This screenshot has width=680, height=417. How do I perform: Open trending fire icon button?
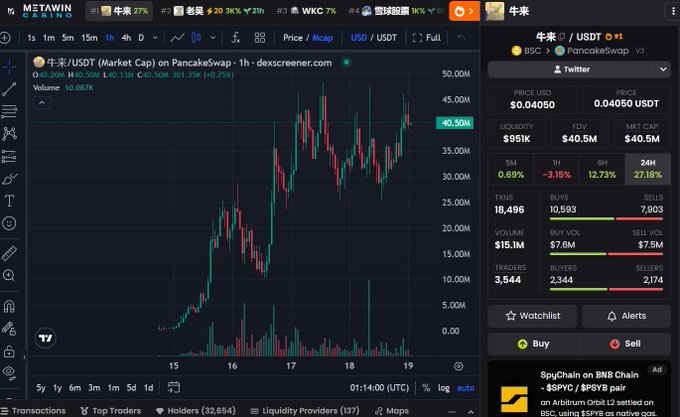point(464,11)
